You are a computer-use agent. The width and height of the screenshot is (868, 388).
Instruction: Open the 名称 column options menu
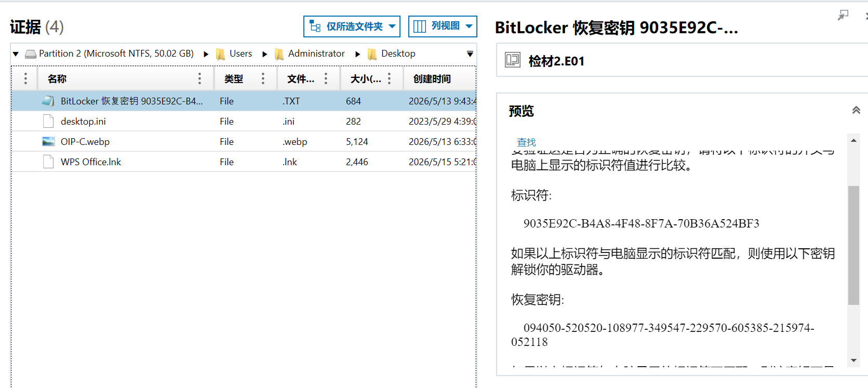pos(199,78)
